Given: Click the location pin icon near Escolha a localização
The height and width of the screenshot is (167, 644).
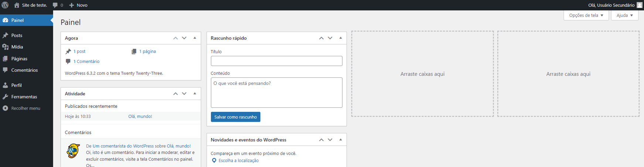Looking at the screenshot, I should [214, 161].
